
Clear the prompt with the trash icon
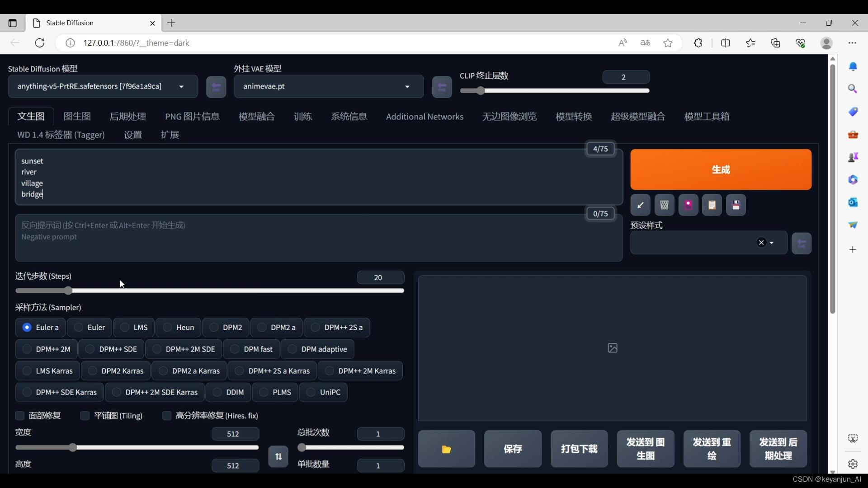[664, 205]
